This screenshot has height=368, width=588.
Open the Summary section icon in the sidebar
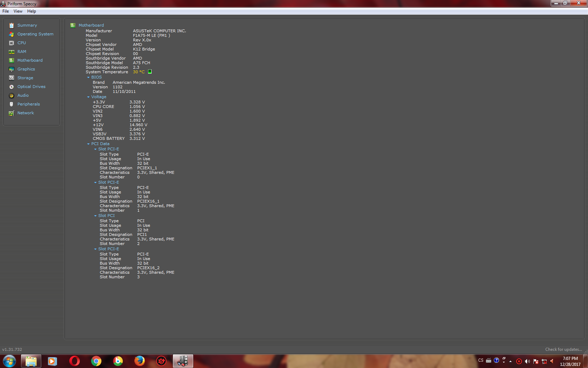[x=12, y=25]
